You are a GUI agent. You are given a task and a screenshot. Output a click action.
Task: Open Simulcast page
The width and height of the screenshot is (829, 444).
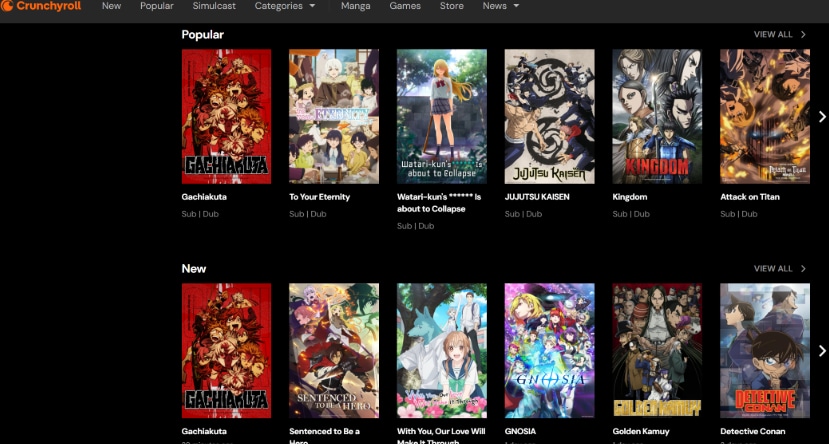coord(214,6)
